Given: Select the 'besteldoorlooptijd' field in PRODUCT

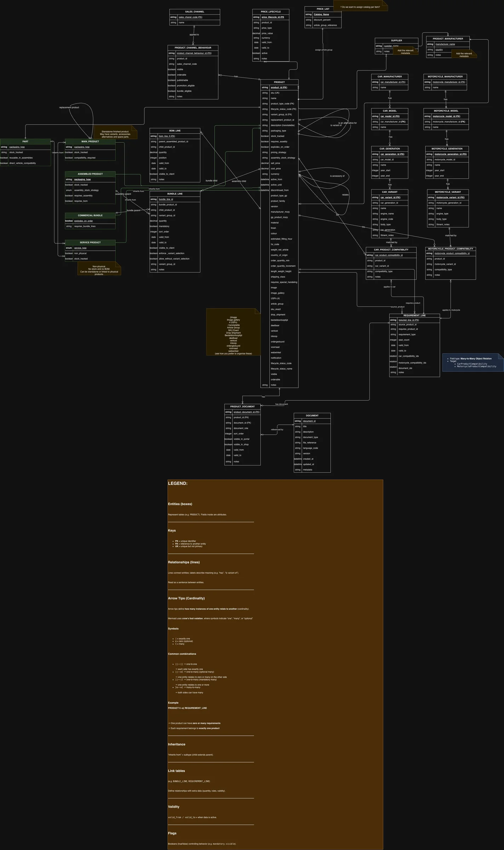Looking at the screenshot, I should 280,320.
